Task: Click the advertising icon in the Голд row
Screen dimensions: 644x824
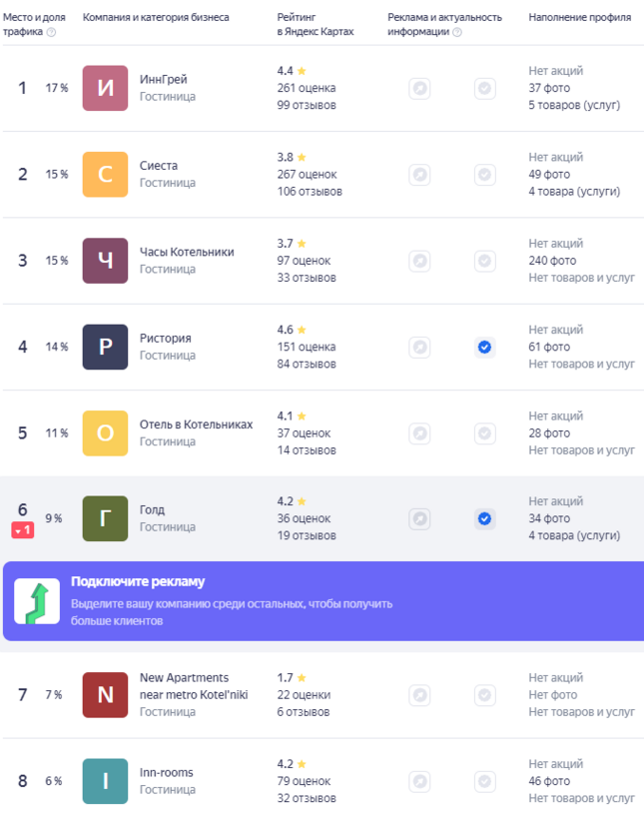Action: (419, 518)
